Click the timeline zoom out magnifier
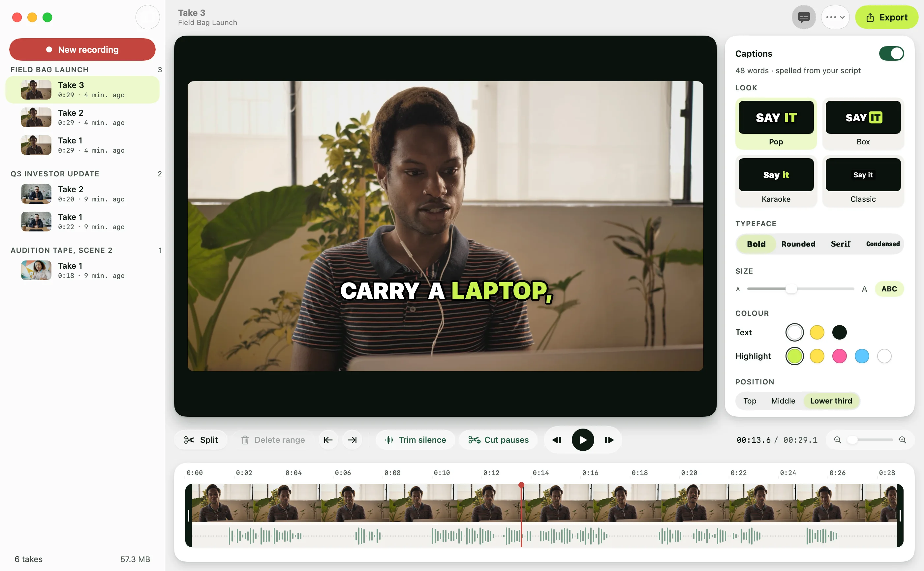The image size is (924, 571). [x=837, y=440]
